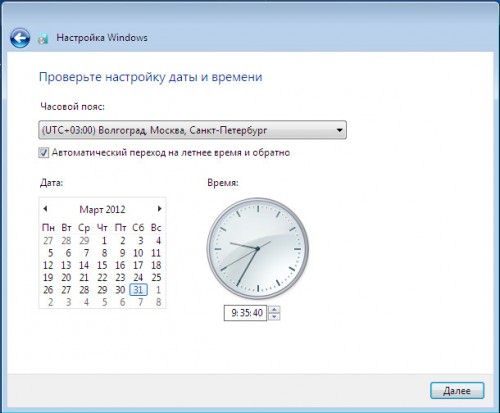The width and height of the screenshot is (500, 413).
Task: Click the Март 2012 calendar header
Action: click(x=102, y=210)
